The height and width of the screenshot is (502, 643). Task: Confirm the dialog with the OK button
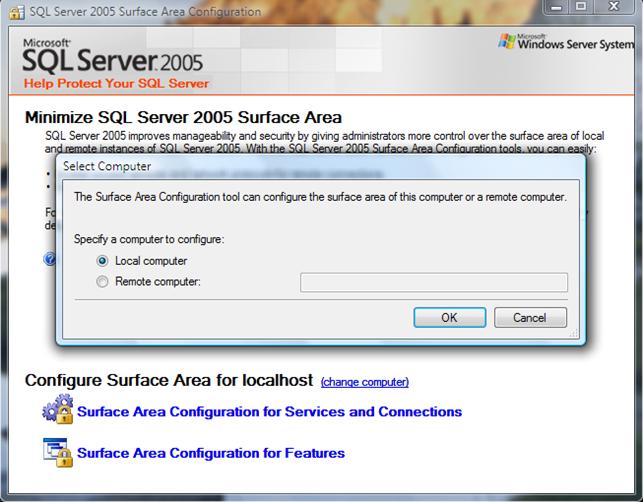(449, 317)
